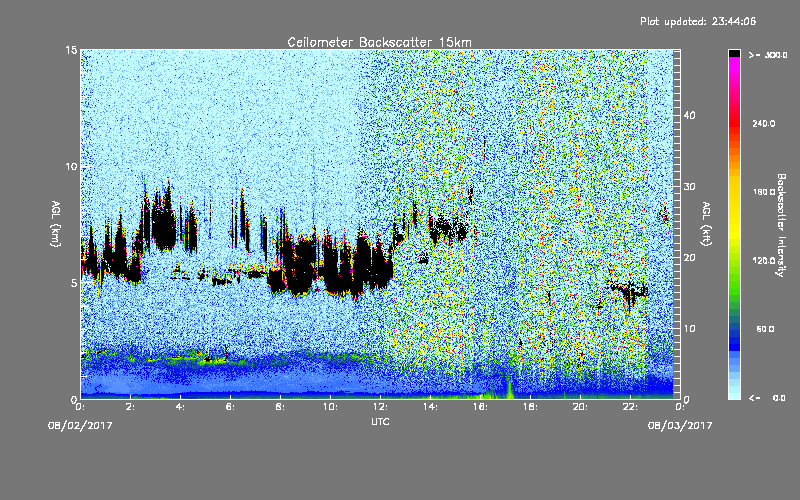Click the 4: hour tick on time axis
Image resolution: width=800 pixels, height=500 pixels.
(x=181, y=407)
